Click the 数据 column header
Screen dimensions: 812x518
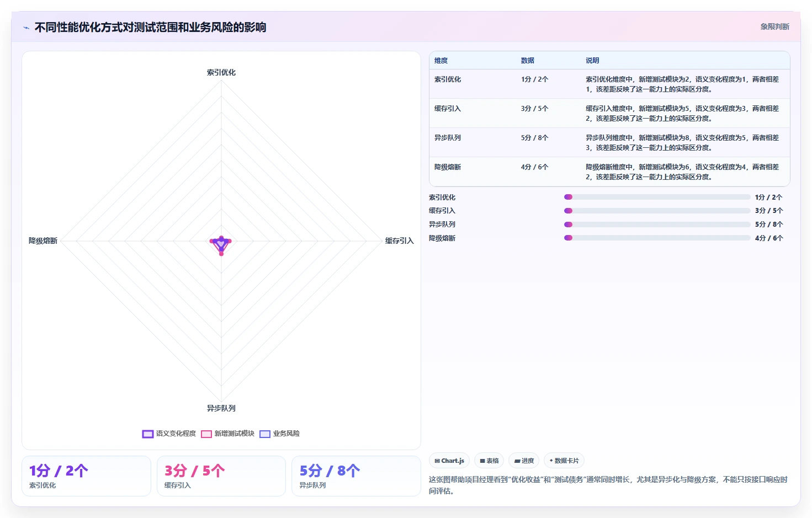528,61
